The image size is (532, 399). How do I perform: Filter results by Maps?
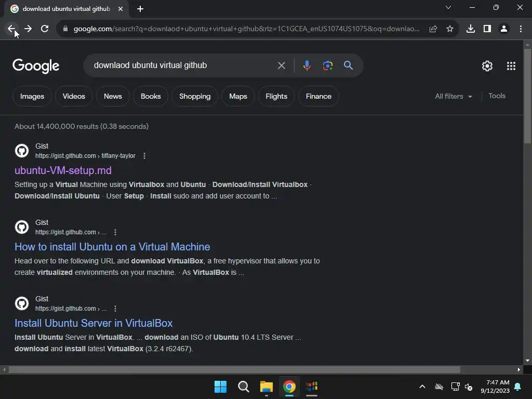pos(238,96)
